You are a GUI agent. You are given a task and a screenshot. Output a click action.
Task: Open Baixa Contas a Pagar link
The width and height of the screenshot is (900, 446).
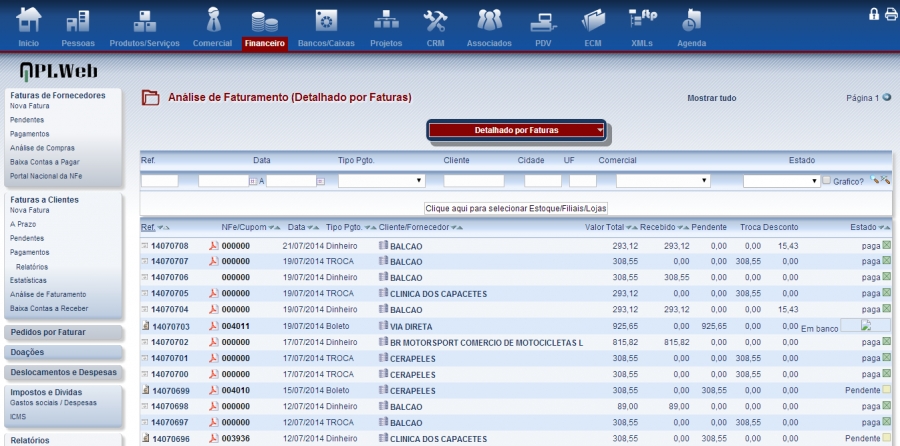coord(45,162)
